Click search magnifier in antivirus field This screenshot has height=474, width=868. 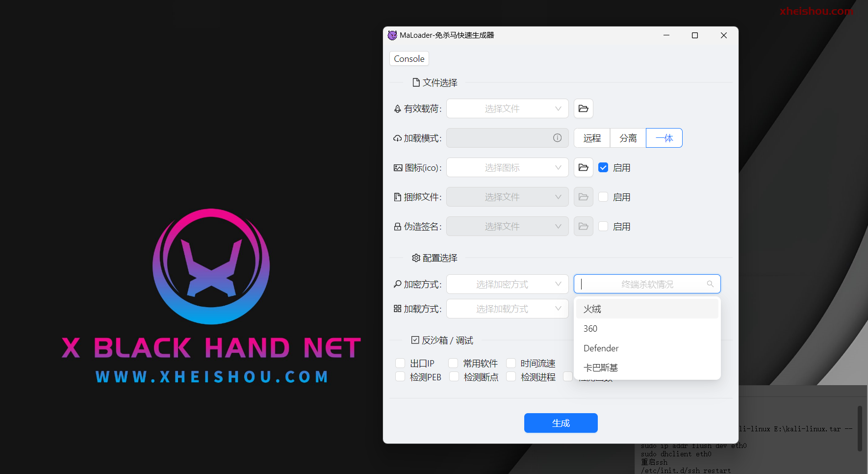pyautogui.click(x=710, y=284)
